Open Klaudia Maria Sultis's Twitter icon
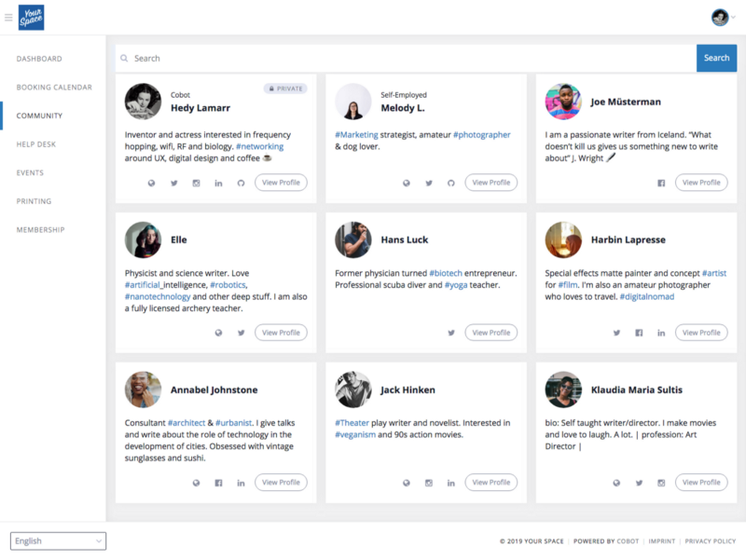 (639, 483)
